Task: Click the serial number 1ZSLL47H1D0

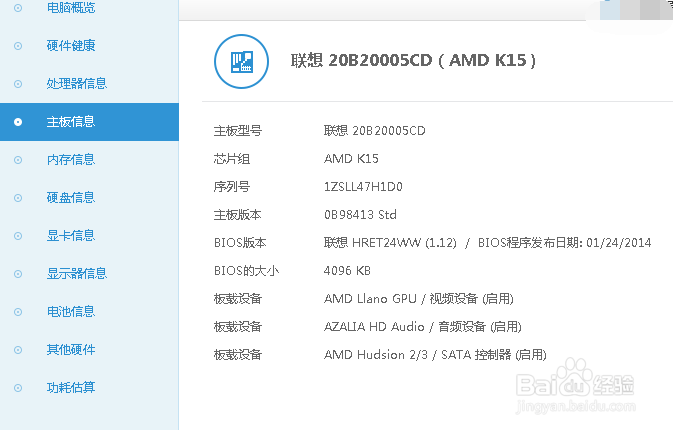Action: click(x=363, y=187)
